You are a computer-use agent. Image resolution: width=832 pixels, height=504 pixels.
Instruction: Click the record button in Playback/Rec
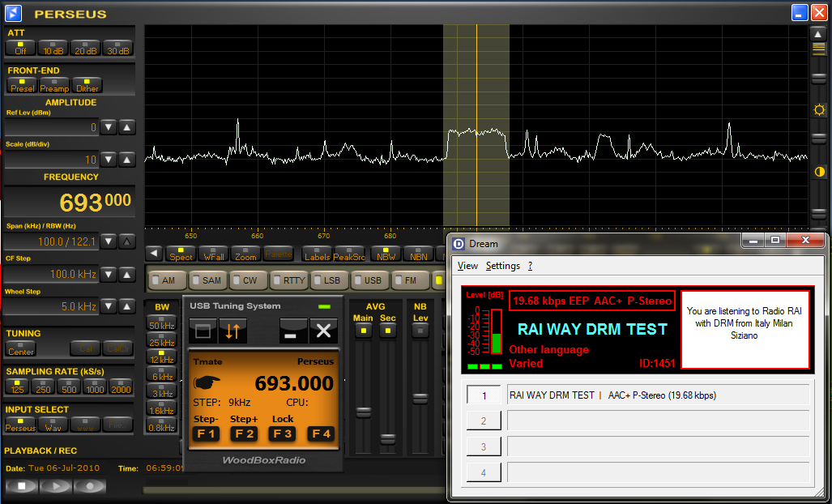coord(90,485)
